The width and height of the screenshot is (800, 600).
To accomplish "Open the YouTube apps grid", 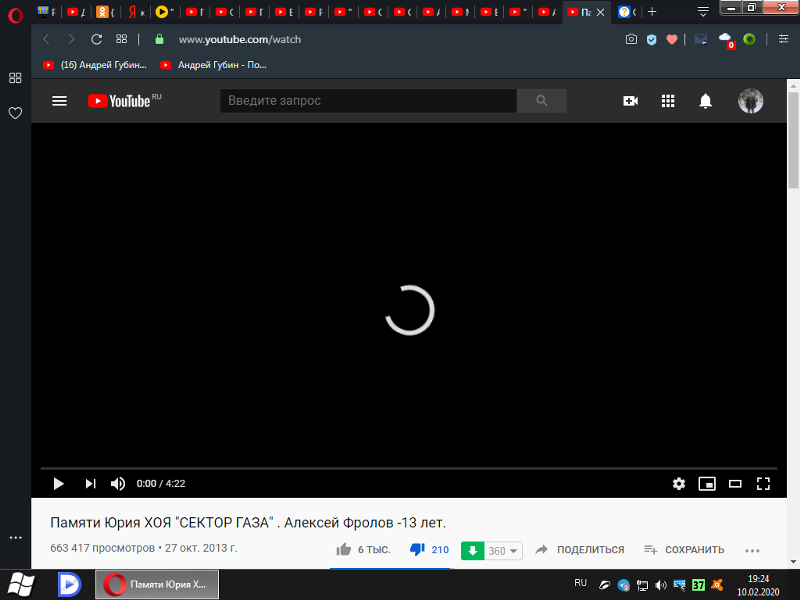I will (x=668, y=101).
